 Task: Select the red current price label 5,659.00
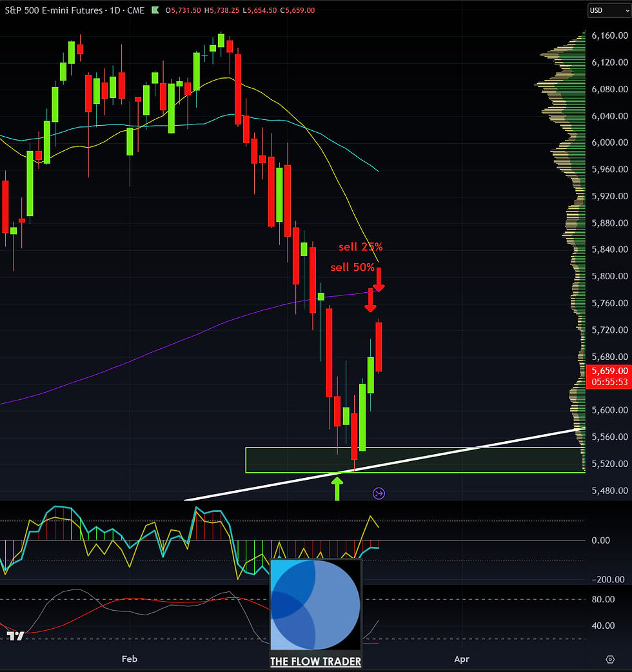coord(609,371)
